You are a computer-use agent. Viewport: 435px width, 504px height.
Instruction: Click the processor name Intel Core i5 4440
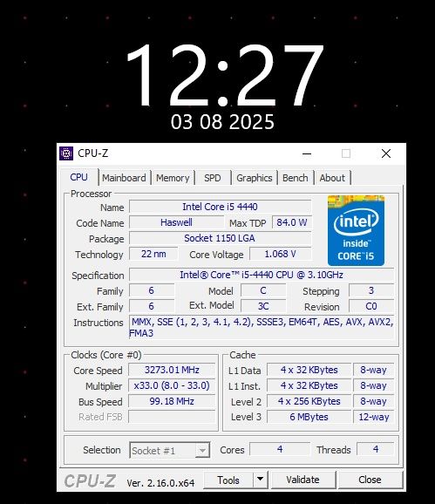click(x=220, y=207)
